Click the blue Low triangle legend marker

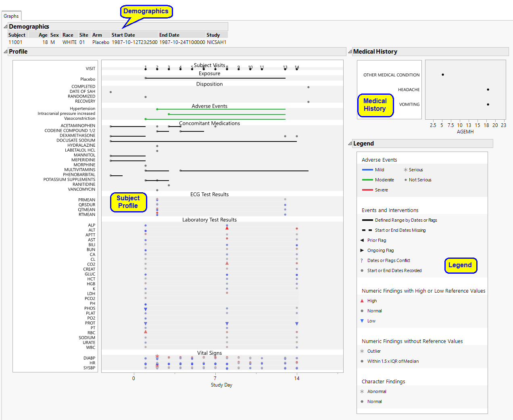pos(362,321)
